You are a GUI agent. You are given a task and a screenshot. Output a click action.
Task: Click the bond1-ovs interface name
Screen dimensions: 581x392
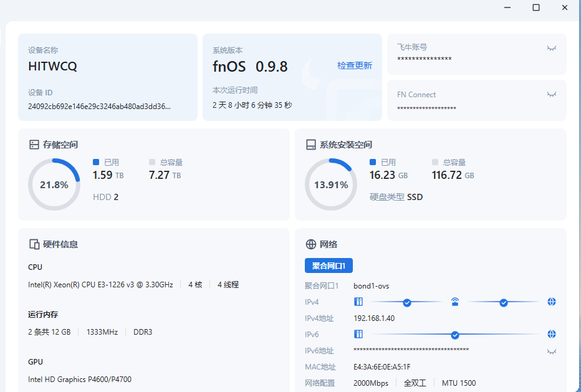(372, 286)
